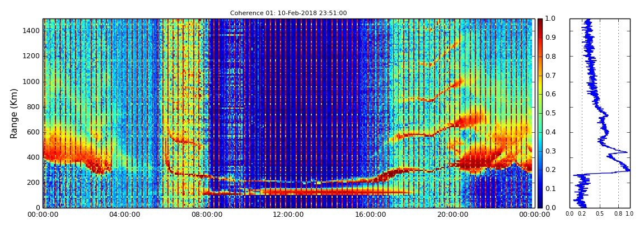Screen dimensions: 644x228
Task: Click the 800 range axis tick label
Action: [34, 107]
